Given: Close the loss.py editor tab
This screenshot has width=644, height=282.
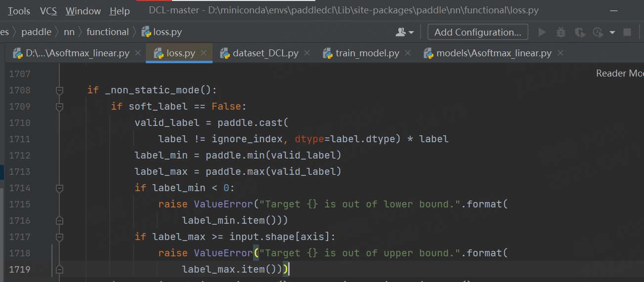Looking at the screenshot, I should [x=204, y=53].
